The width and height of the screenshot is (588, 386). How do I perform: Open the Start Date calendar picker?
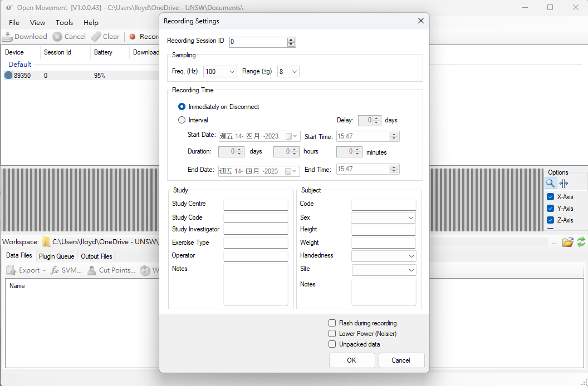point(291,136)
